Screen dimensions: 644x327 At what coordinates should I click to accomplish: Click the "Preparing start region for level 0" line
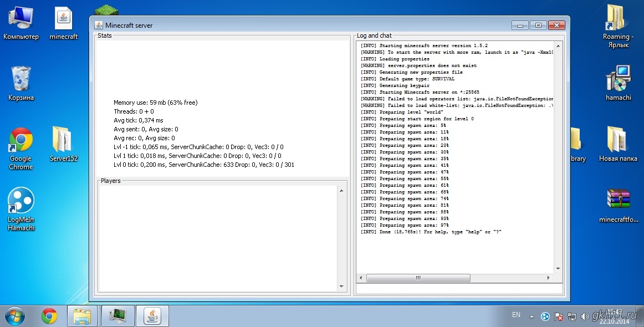tap(417, 119)
